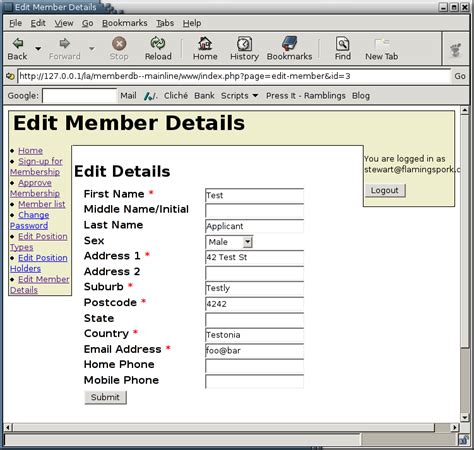Go to the Home page icon
474x450 pixels.
click(x=205, y=43)
